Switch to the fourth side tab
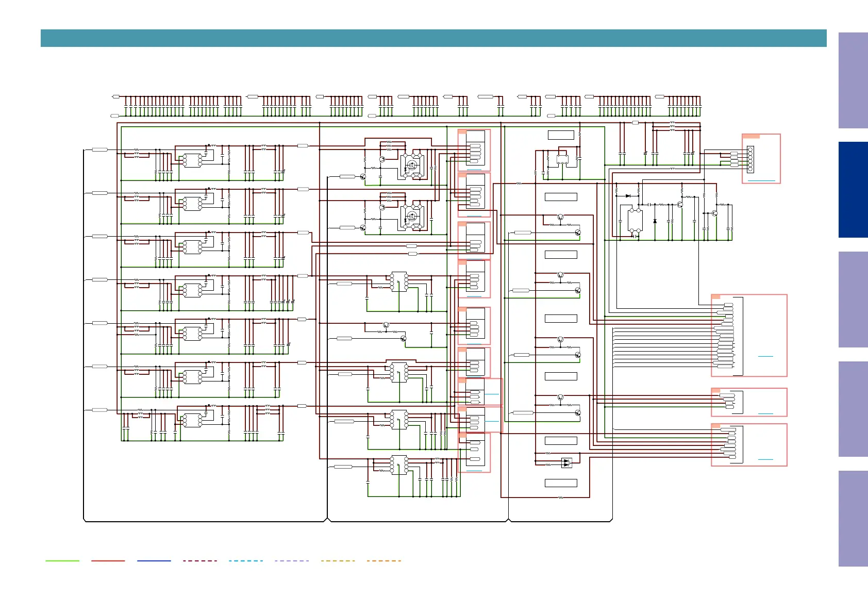The height and width of the screenshot is (614, 868). 853,409
